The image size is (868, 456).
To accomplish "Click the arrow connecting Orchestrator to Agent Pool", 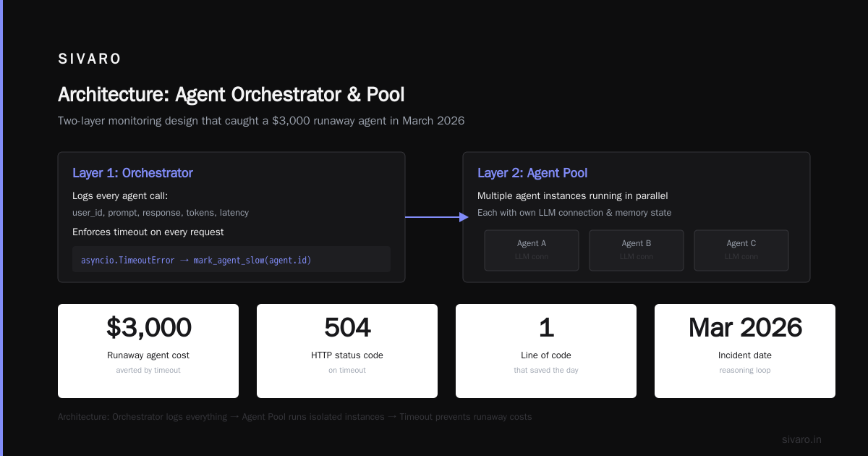I will 437,217.
